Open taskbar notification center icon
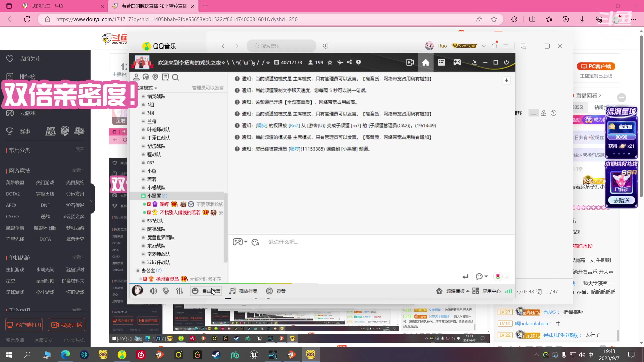This screenshot has width=644, height=362. (631, 355)
